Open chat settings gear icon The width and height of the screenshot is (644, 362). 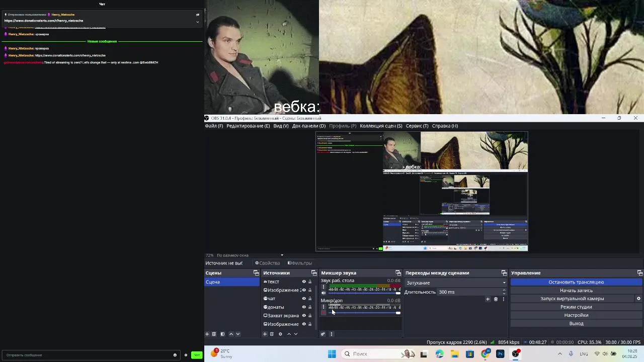(x=186, y=355)
